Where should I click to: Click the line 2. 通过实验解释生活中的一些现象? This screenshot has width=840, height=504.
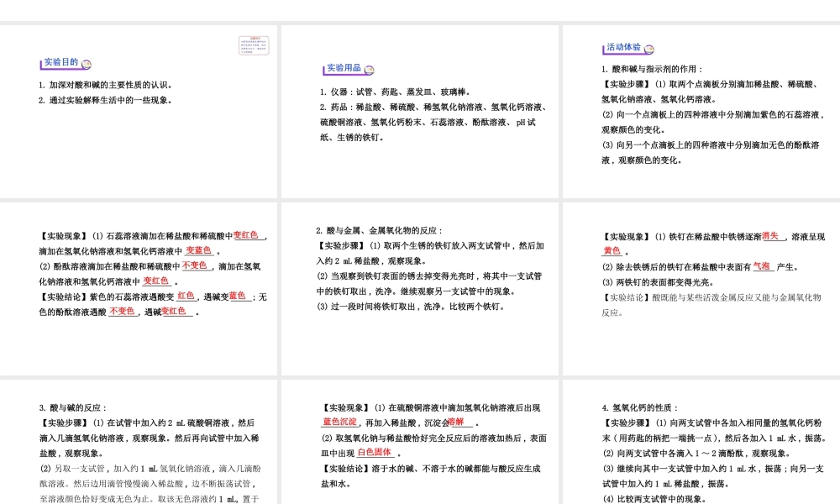tap(106, 100)
